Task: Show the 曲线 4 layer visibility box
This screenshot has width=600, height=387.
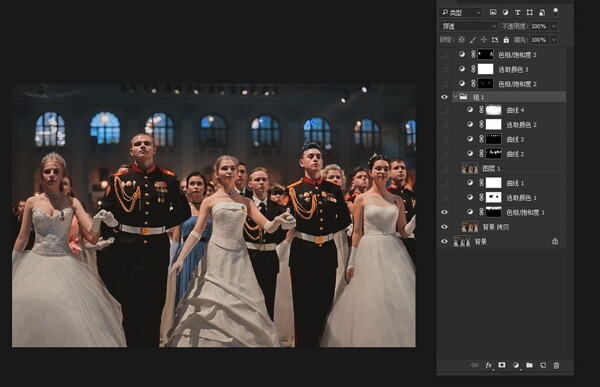Action: coord(444,110)
